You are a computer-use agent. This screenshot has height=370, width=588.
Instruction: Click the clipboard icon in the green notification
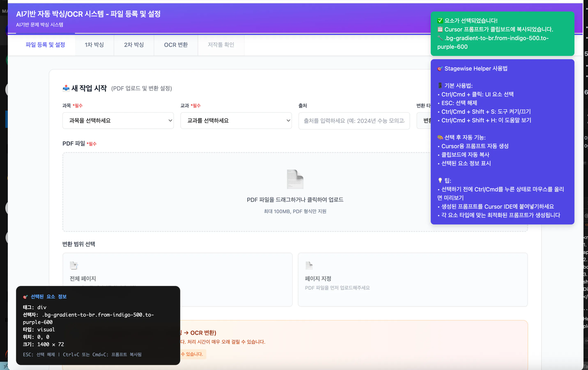click(440, 29)
